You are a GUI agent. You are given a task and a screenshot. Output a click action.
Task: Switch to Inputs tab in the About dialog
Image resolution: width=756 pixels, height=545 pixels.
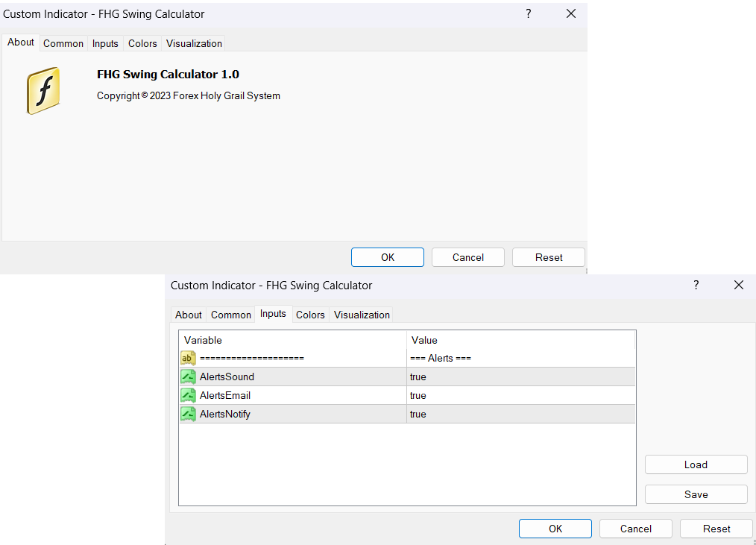105,43
